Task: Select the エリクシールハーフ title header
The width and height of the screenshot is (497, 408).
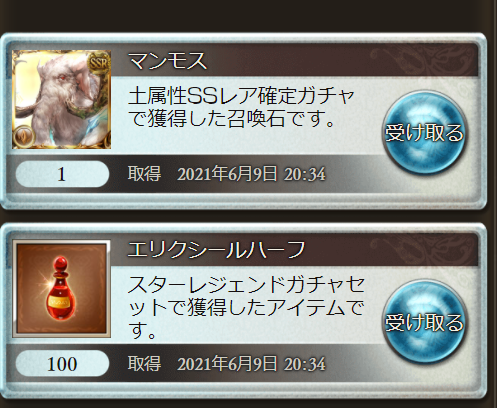Action: (216, 250)
